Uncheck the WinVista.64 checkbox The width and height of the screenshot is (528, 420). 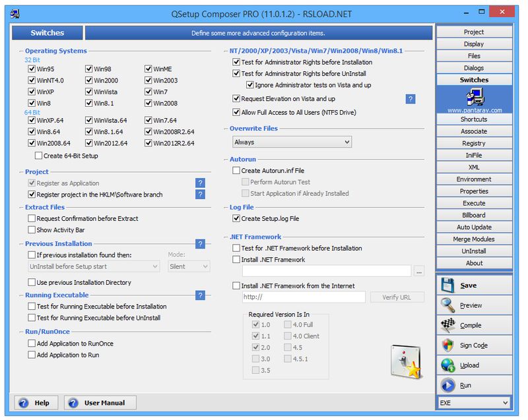click(89, 121)
